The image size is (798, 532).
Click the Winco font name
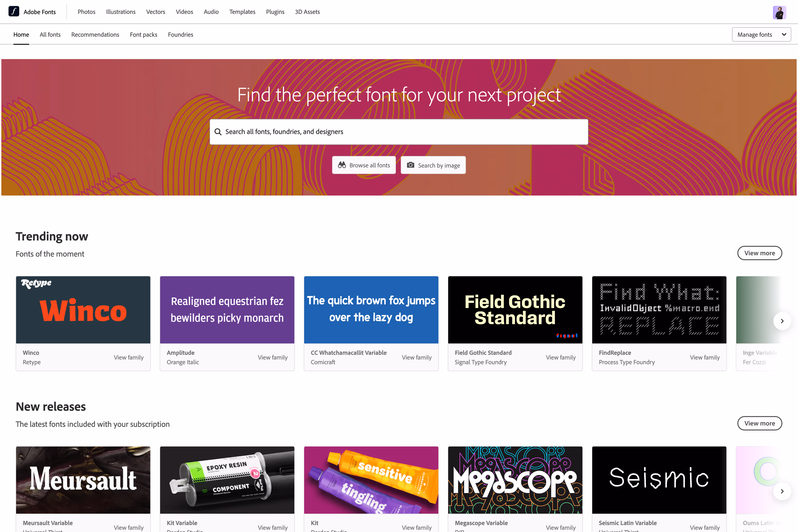[31, 353]
